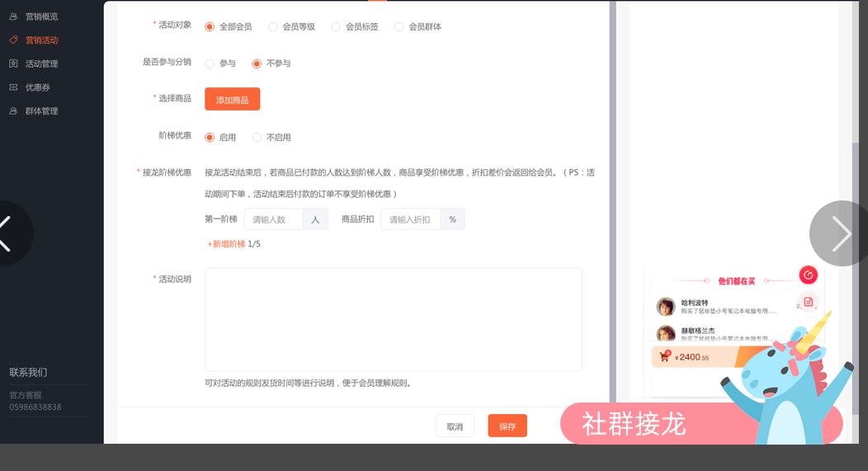Screen dimensions: 868x471
Task: Select the 会员群体 radio option
Action: tap(399, 26)
